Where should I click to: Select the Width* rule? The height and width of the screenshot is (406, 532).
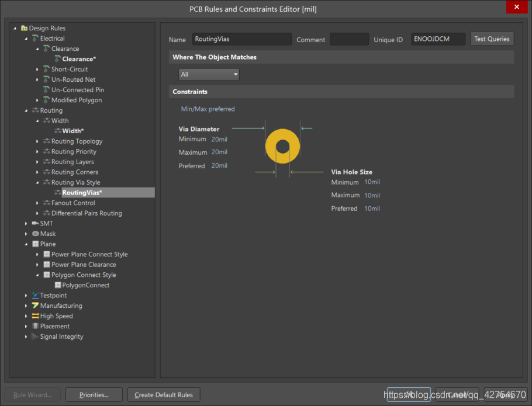coord(72,131)
